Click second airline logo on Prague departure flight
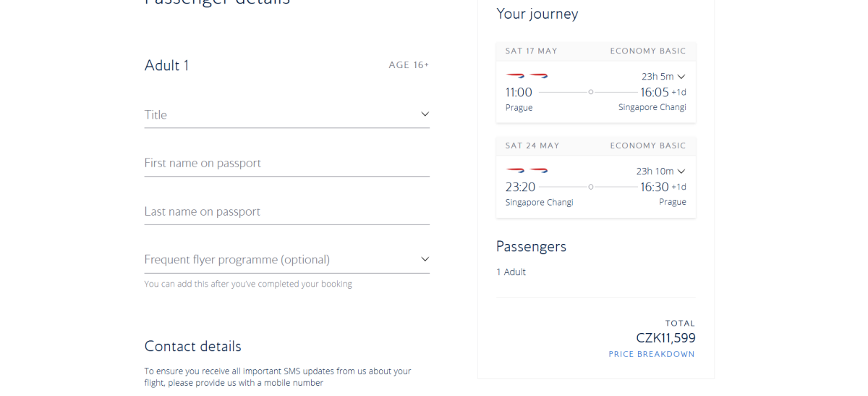 (539, 75)
